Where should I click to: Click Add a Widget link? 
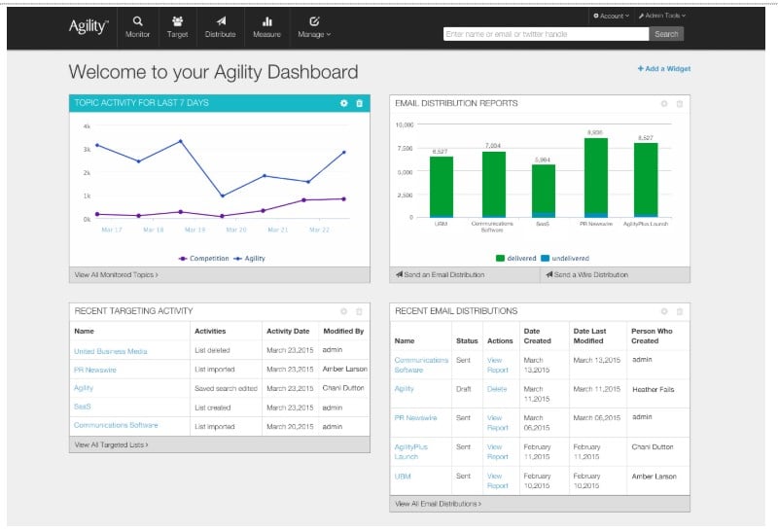(x=664, y=69)
